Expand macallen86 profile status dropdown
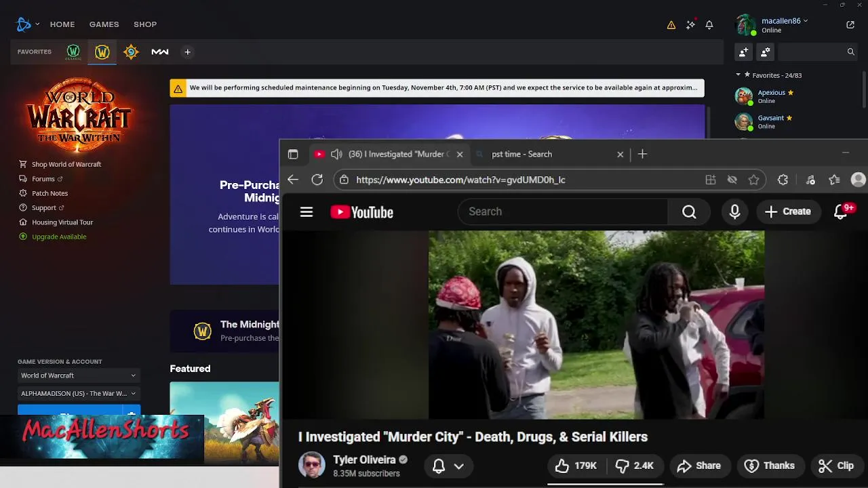868x488 pixels. (805, 21)
